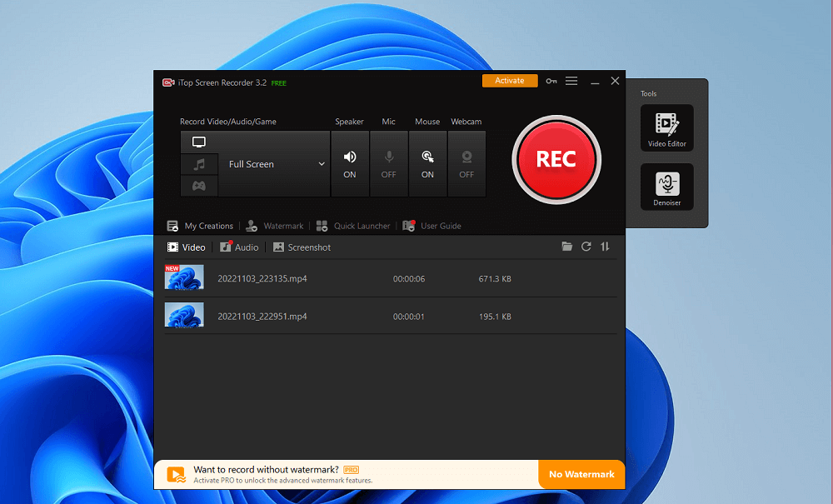833x504 pixels.
Task: Open thumbnail of 20221103_222951.mp4
Action: [x=184, y=315]
